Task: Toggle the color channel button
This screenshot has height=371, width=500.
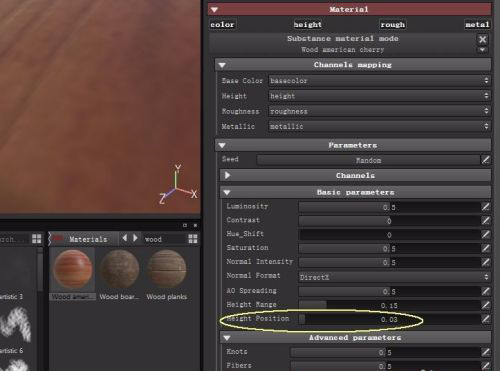Action: coord(222,24)
